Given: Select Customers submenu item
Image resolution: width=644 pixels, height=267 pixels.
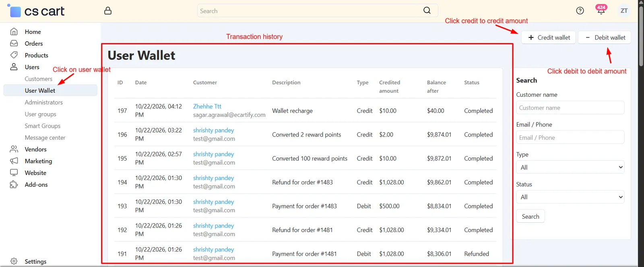Looking at the screenshot, I should tap(38, 79).
